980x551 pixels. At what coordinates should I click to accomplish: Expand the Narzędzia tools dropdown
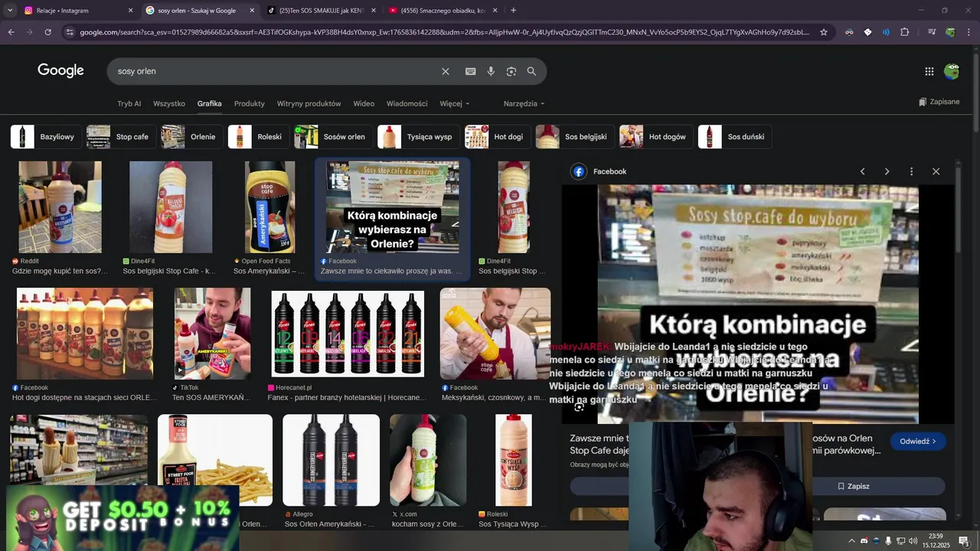point(524,103)
